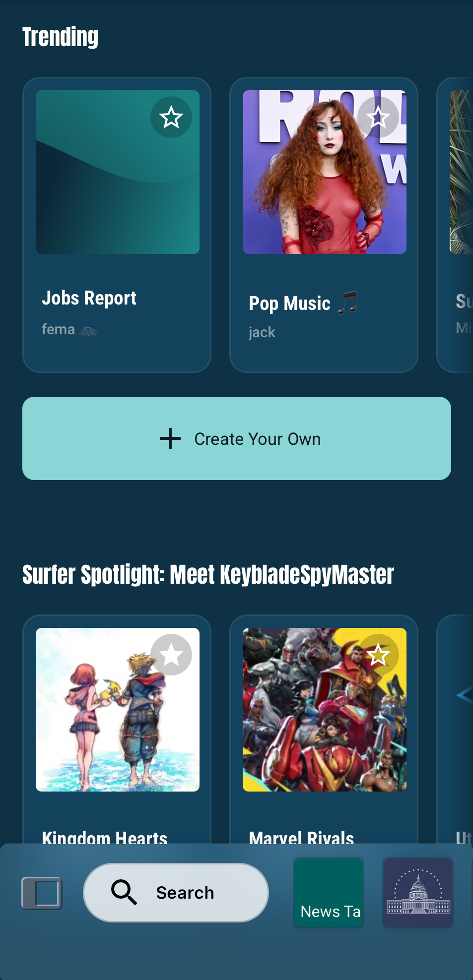This screenshot has width=473, height=980.
Task: Switch to the News Ta tab
Action: coord(329,892)
